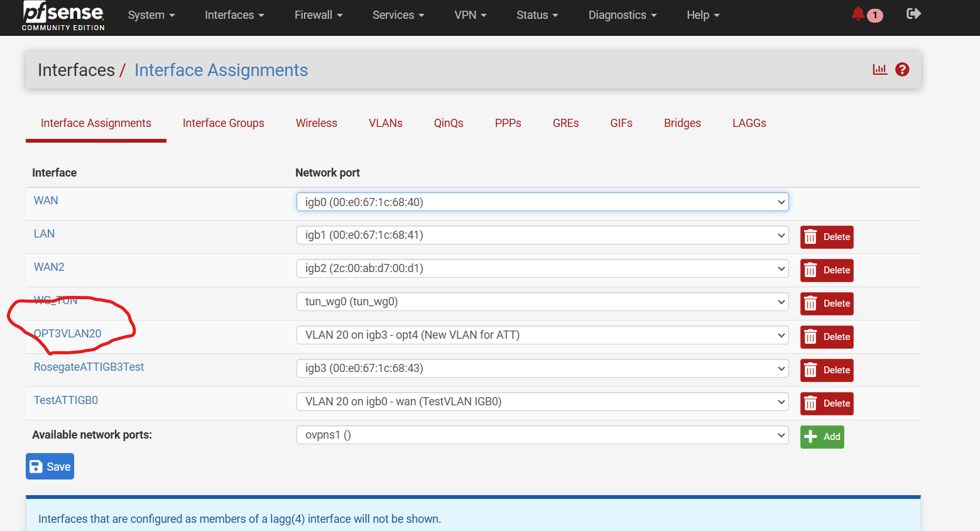The width and height of the screenshot is (980, 531).
Task: Open the ovpns1 available ports dropdown
Action: coord(543,435)
